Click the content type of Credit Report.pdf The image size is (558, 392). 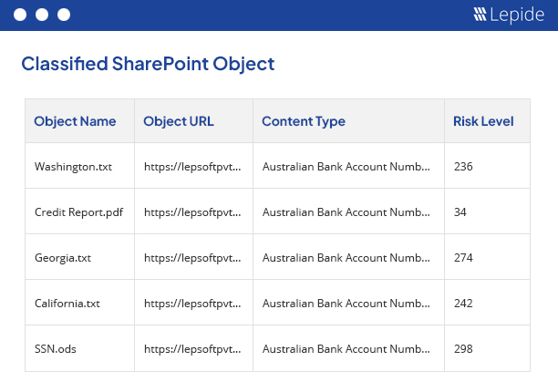pos(346,212)
